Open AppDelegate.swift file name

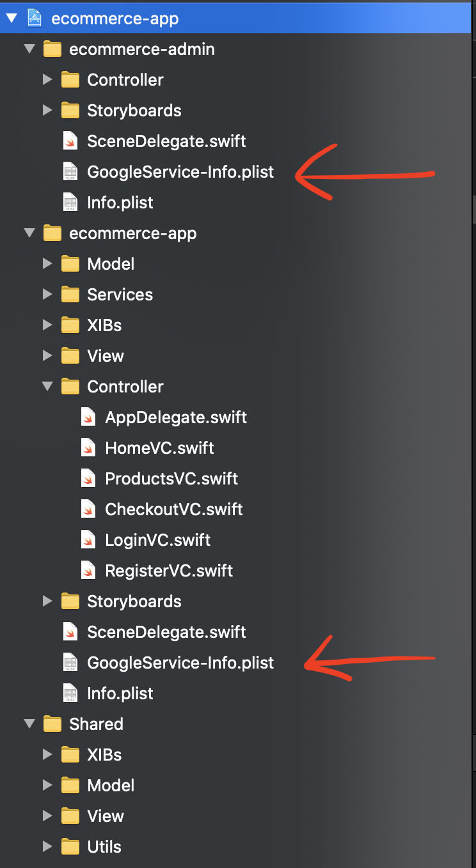tap(176, 417)
